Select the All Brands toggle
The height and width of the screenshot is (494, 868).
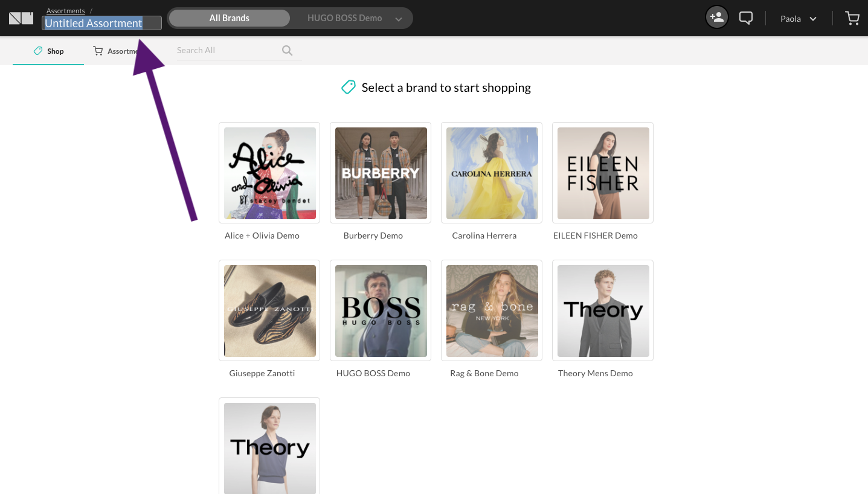230,18
